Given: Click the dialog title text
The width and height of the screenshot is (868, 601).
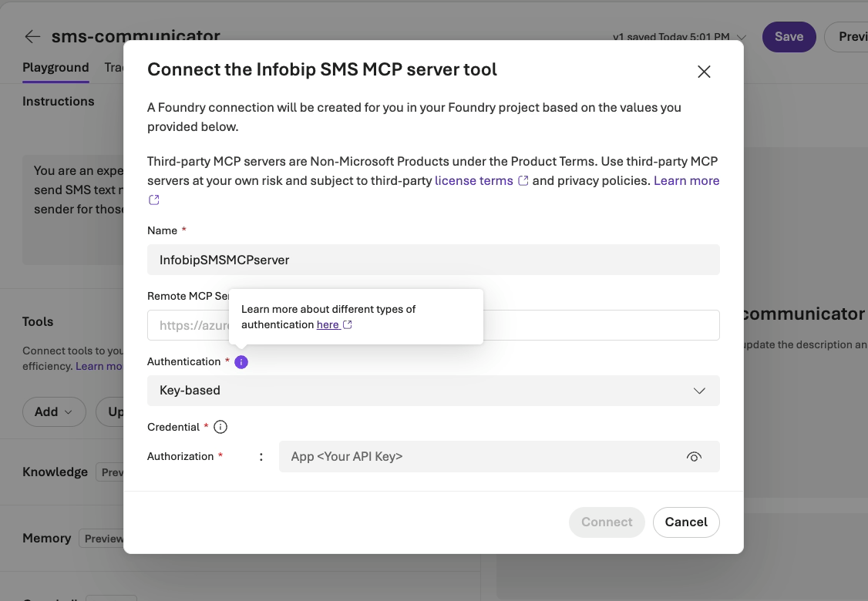Looking at the screenshot, I should pos(322,69).
